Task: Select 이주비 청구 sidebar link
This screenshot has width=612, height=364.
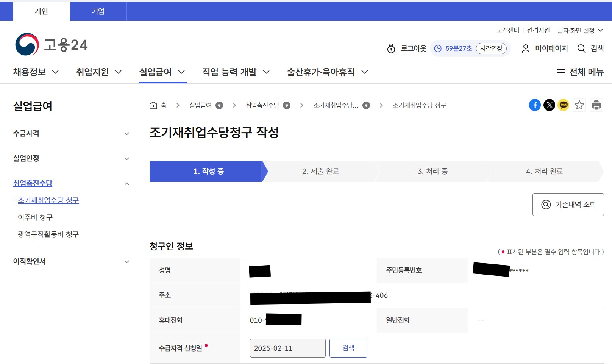Action: [35, 217]
